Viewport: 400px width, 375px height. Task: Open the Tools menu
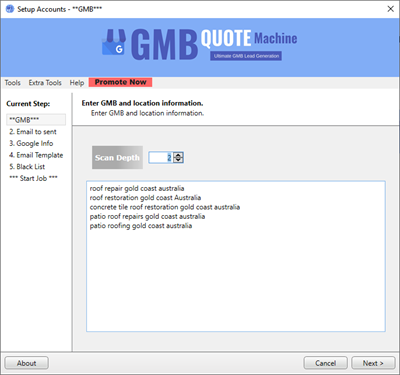13,83
